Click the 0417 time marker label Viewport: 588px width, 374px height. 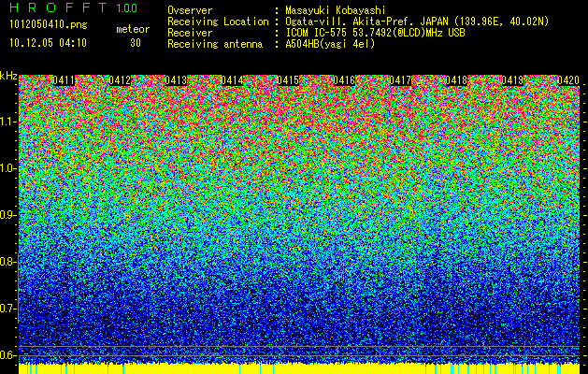click(400, 80)
